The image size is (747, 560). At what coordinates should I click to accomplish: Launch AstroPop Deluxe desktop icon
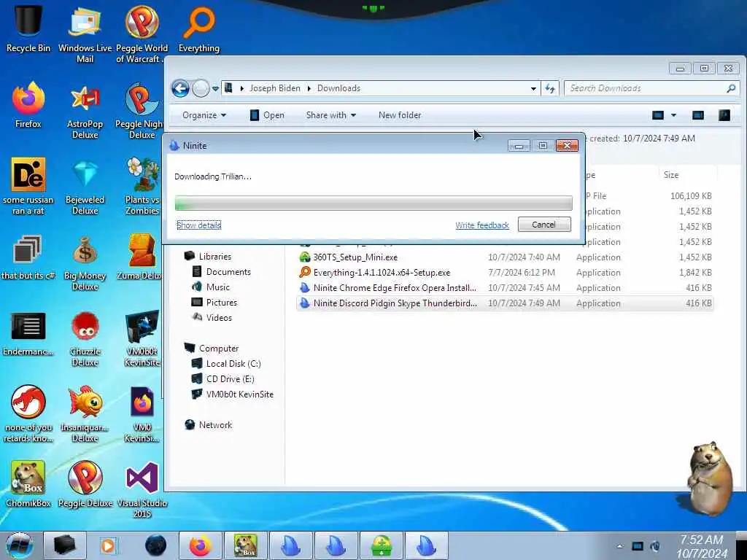(x=85, y=111)
